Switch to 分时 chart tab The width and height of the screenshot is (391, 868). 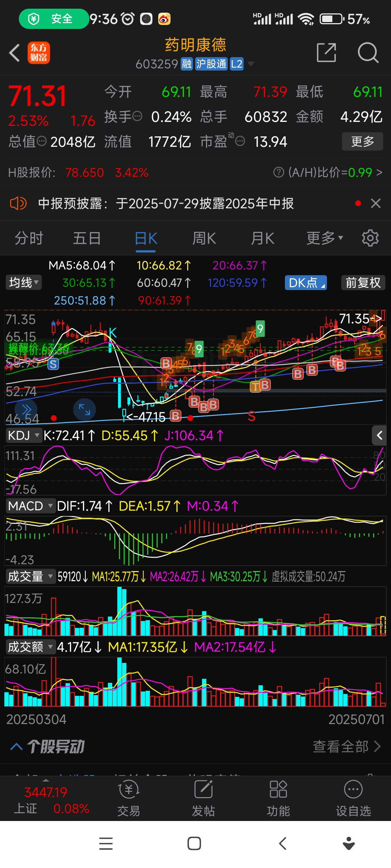(x=29, y=239)
